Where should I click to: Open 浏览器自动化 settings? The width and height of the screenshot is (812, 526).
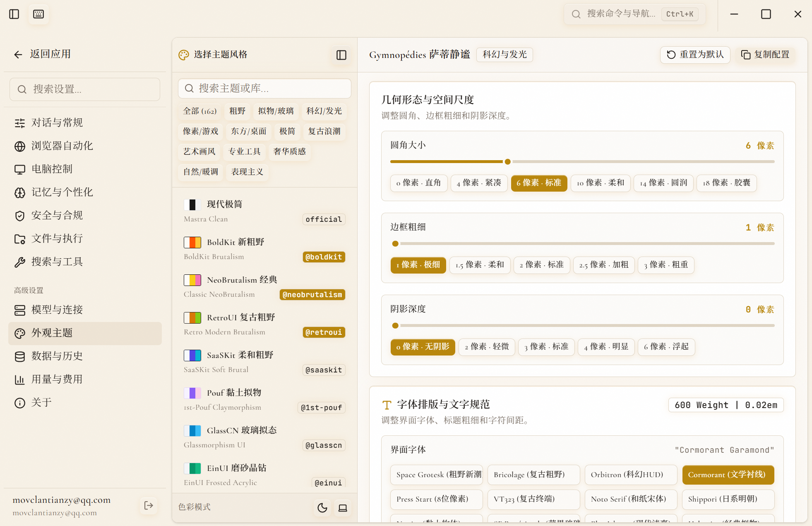(x=85, y=146)
